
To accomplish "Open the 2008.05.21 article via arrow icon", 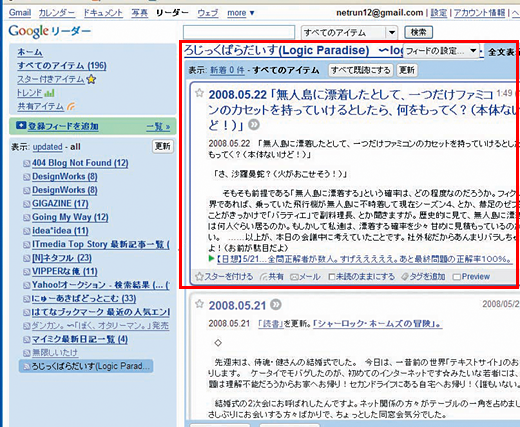I will point(275,305).
